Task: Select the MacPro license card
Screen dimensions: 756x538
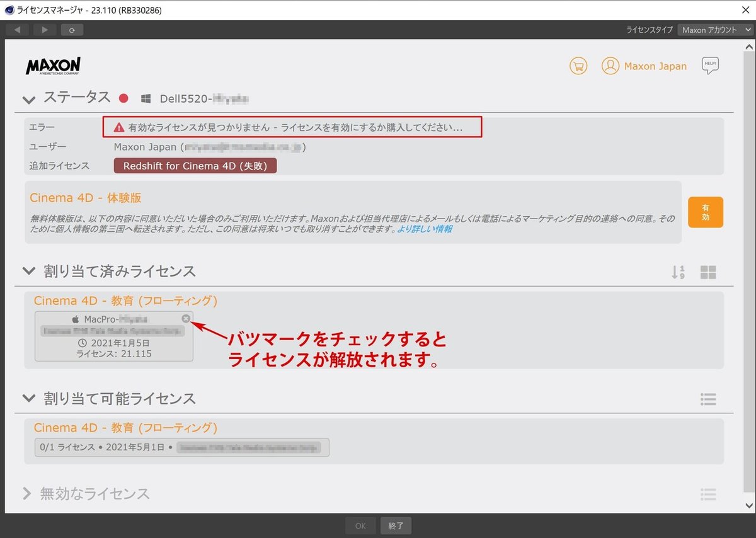Action: coord(114,336)
